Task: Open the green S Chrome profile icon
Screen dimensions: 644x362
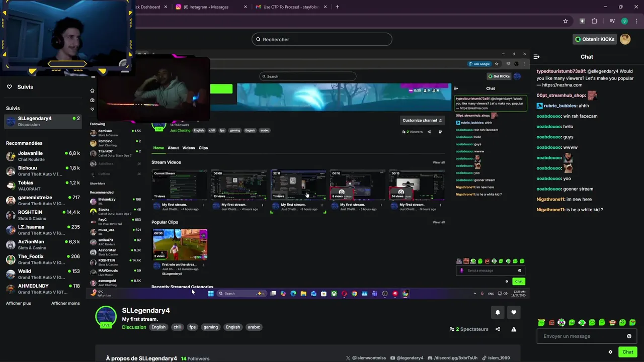Action: (624, 21)
